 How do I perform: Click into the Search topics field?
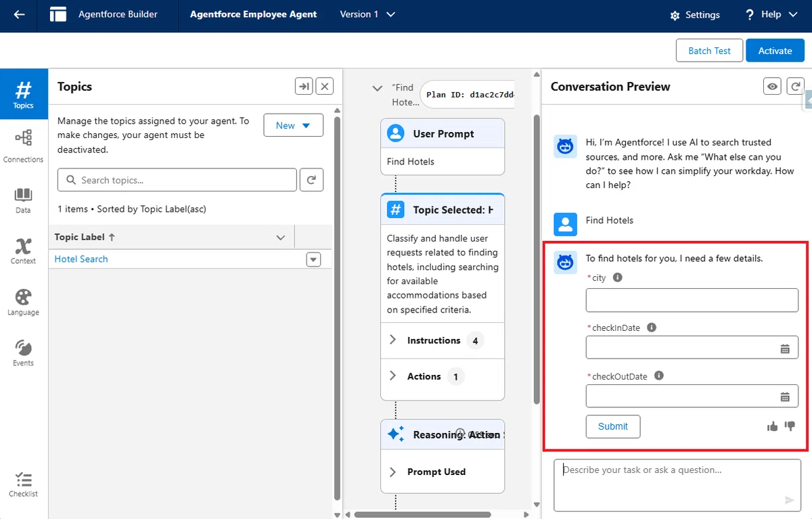(177, 180)
